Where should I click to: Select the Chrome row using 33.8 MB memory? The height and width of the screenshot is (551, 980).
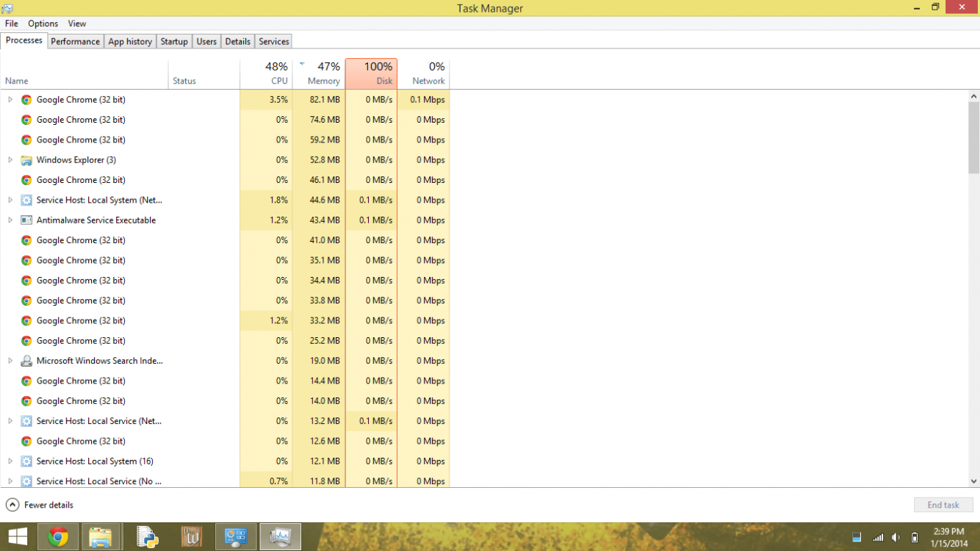(225, 300)
